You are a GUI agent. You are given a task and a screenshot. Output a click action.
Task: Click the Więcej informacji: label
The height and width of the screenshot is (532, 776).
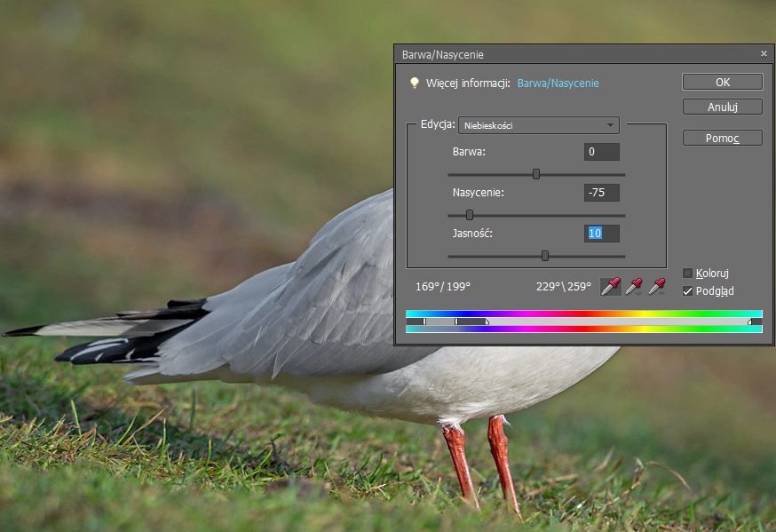pyautogui.click(x=468, y=83)
